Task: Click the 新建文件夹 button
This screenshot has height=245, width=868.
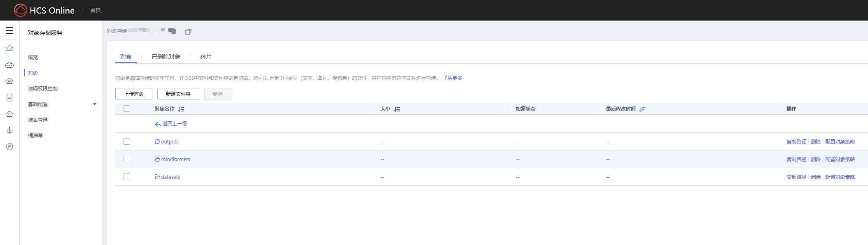Action: click(x=178, y=94)
